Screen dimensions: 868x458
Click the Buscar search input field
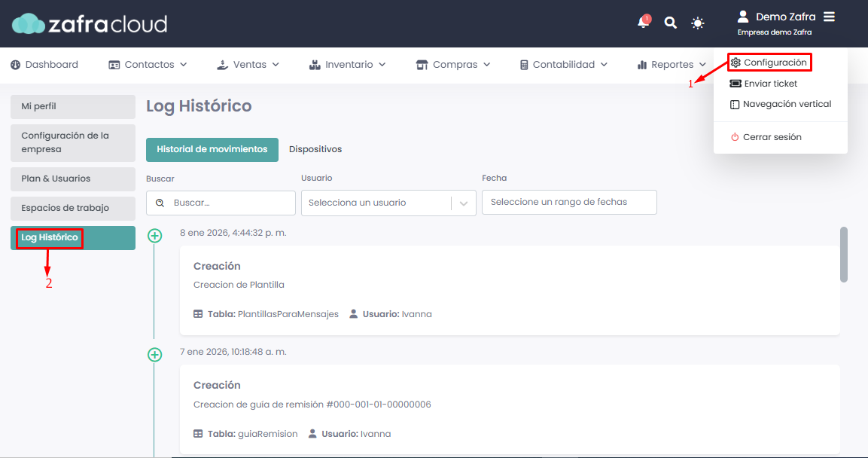point(221,203)
